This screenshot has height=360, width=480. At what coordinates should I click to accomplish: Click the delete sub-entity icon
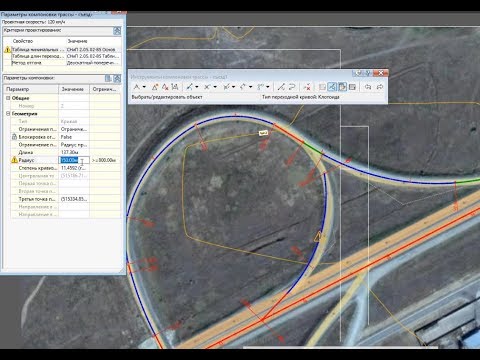307,87
